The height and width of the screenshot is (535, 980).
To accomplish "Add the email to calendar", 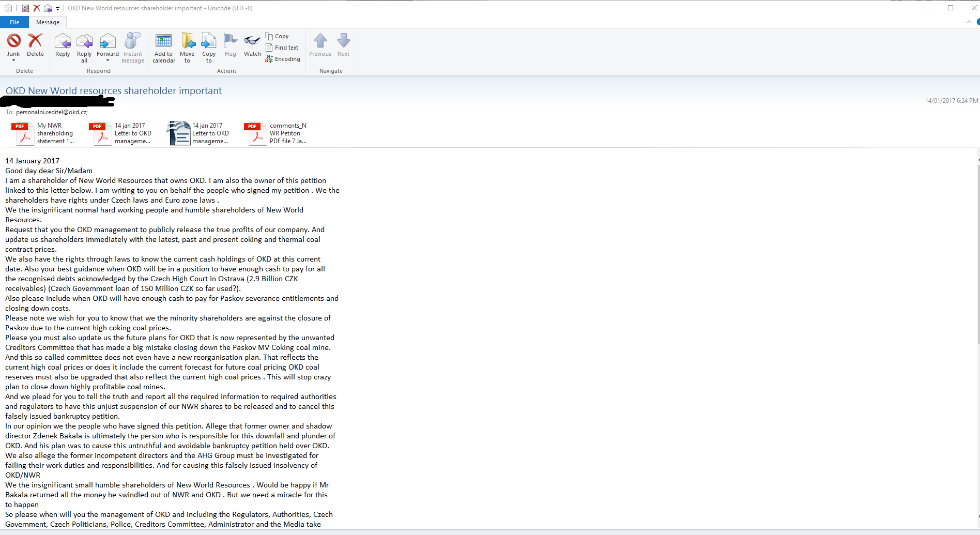I will pos(164,48).
